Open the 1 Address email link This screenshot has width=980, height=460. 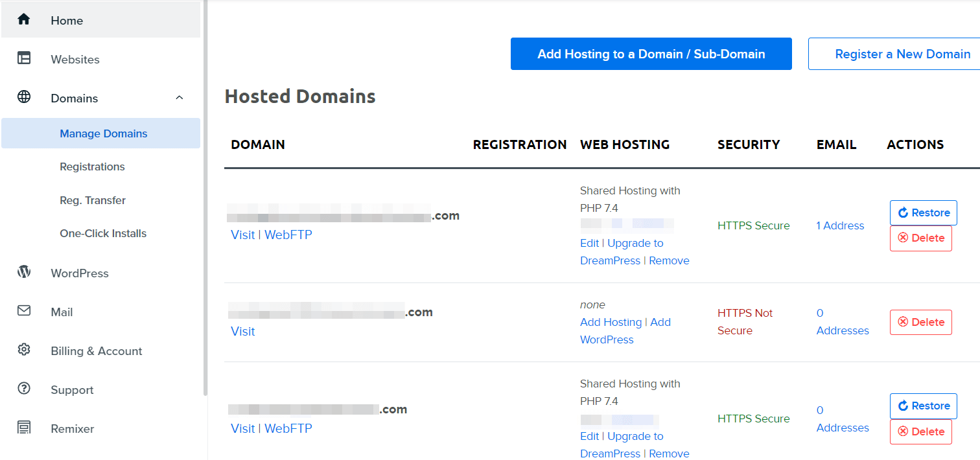pos(840,225)
